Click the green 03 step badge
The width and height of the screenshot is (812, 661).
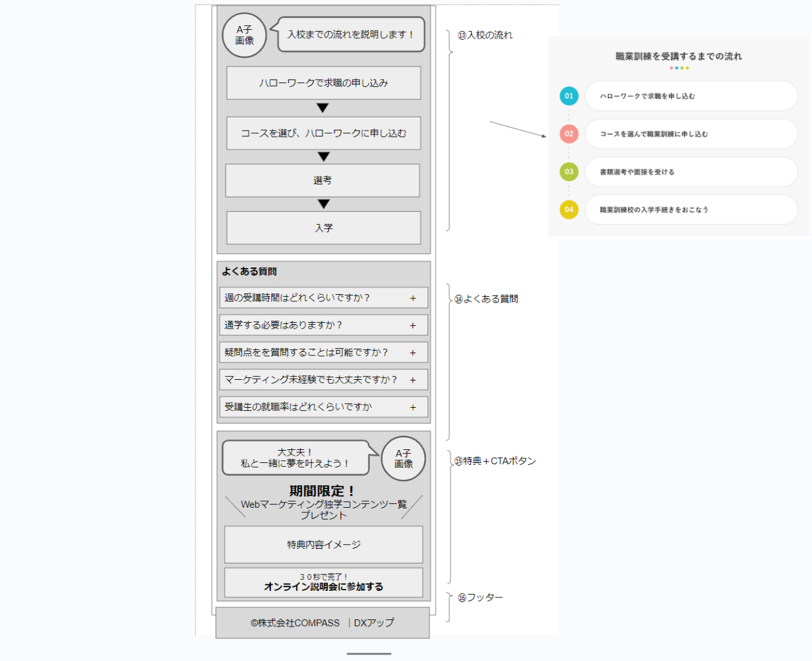(x=569, y=172)
